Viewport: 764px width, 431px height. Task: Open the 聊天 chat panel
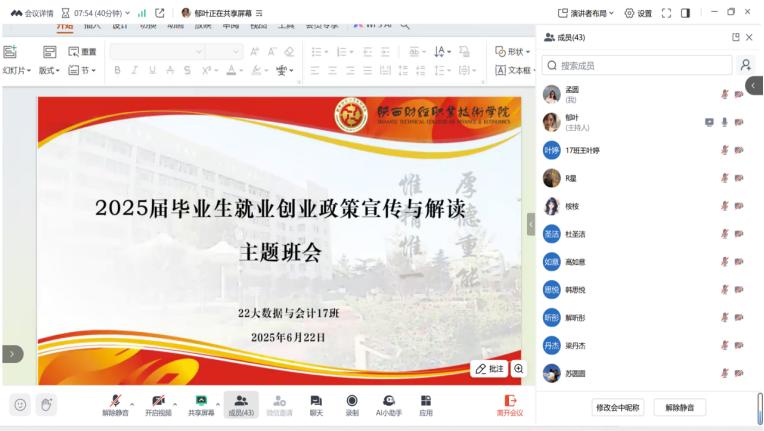coord(316,405)
